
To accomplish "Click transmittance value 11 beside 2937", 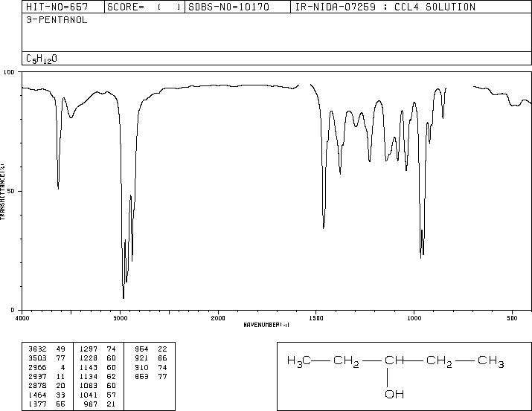I will click(60, 377).
